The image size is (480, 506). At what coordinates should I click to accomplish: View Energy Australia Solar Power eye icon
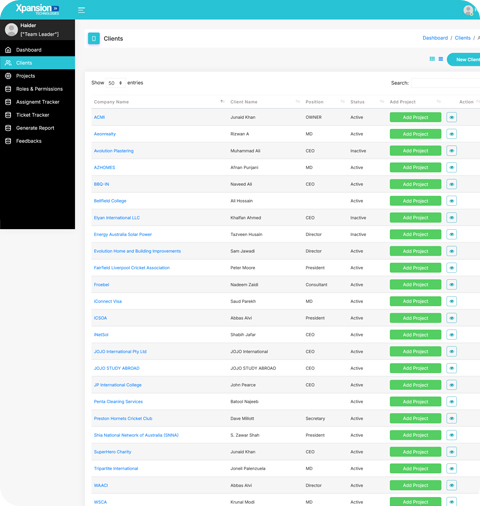tap(451, 234)
